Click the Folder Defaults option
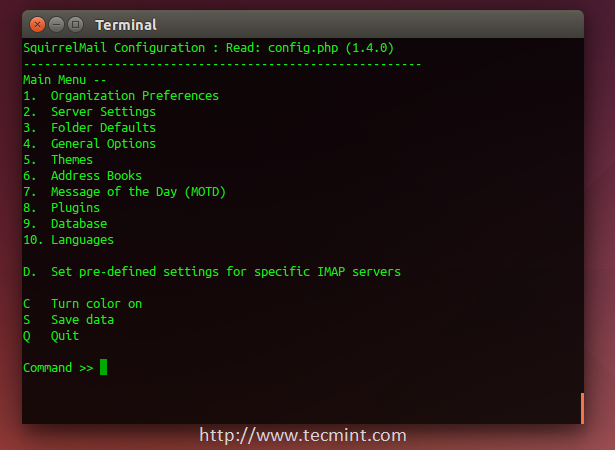Image resolution: width=615 pixels, height=450 pixels. [103, 128]
